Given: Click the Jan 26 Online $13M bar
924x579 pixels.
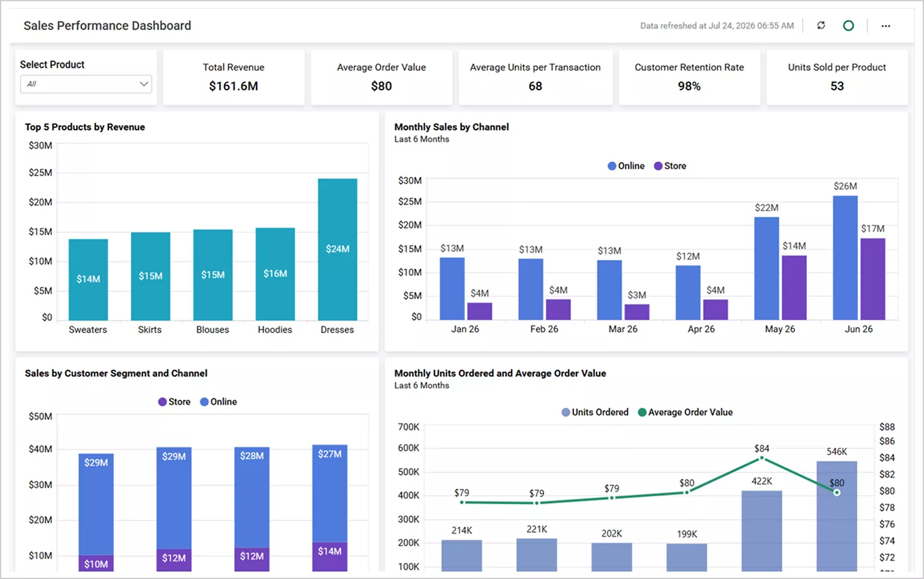Looking at the screenshot, I should tap(452, 289).
